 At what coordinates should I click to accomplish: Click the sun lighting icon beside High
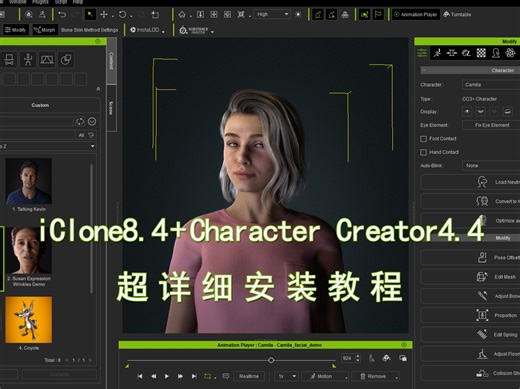(x=298, y=14)
